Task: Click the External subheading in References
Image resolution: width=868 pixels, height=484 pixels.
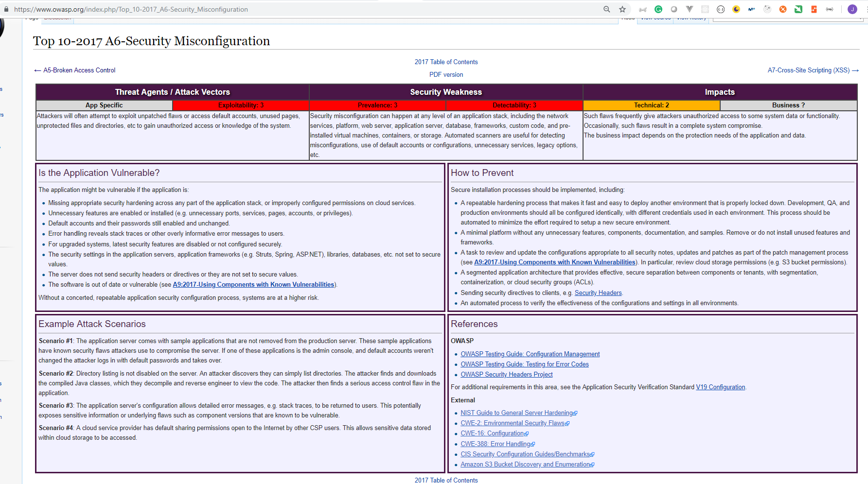Action: click(x=463, y=400)
